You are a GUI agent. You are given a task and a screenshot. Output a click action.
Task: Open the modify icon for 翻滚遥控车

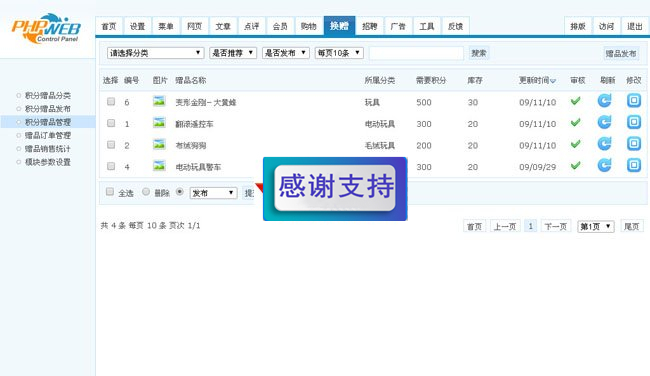634,122
